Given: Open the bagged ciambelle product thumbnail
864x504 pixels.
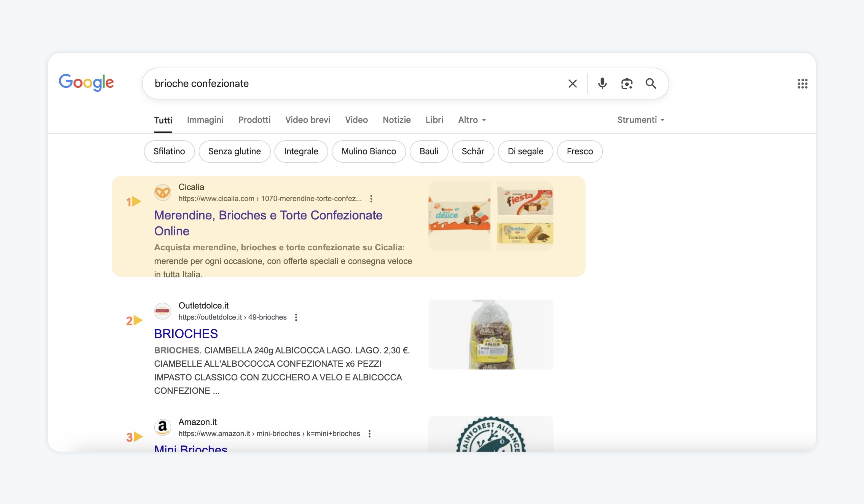Looking at the screenshot, I should click(491, 335).
